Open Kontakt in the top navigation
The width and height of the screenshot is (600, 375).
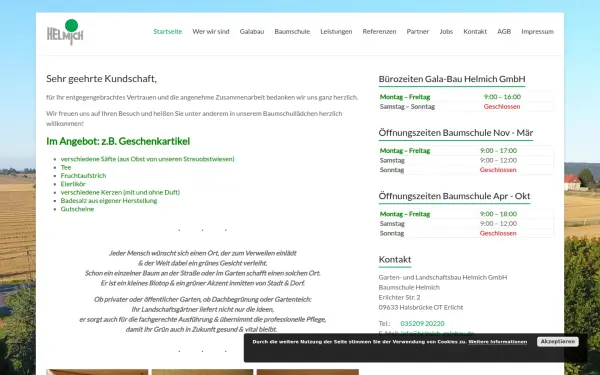[x=475, y=31]
